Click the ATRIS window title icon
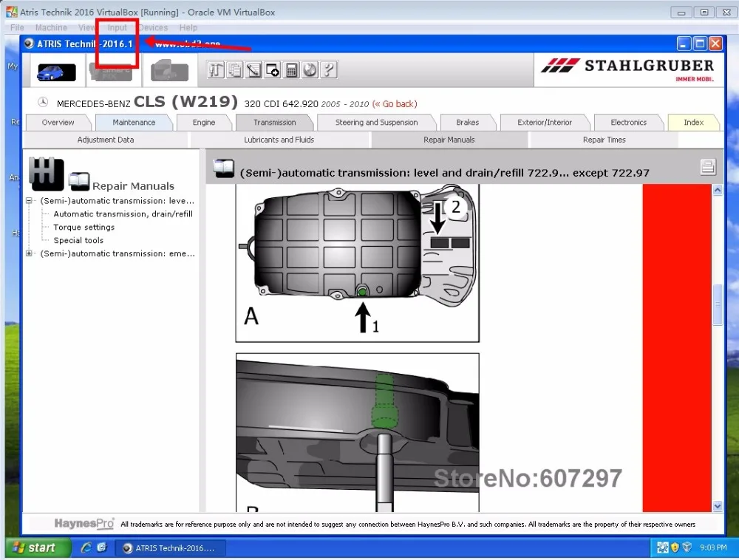Screen dimensions: 739x560 [30, 44]
